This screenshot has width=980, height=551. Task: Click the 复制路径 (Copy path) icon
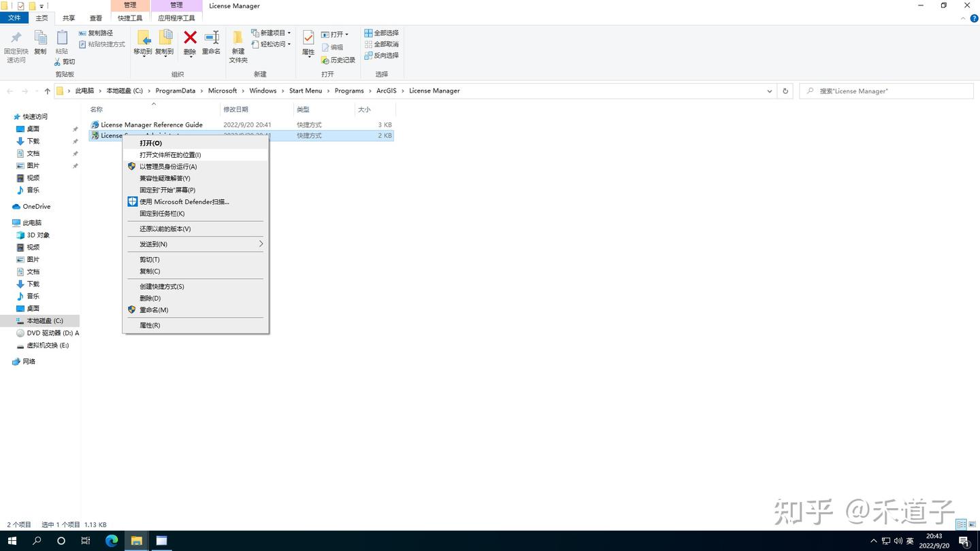tap(99, 33)
